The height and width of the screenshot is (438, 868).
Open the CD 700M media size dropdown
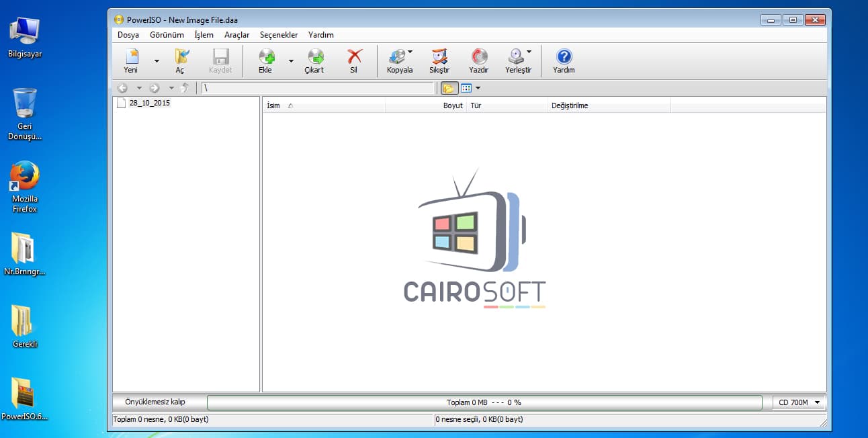[799, 402]
